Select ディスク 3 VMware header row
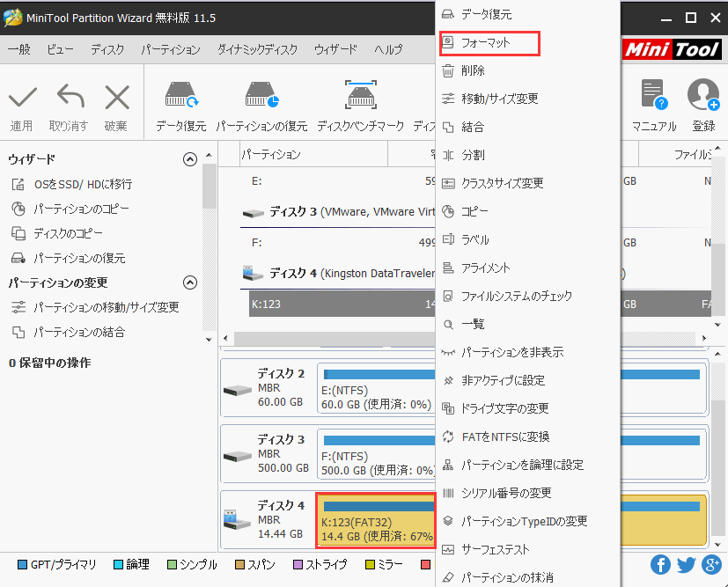Viewport: 728px width, 587px height. coord(337,212)
